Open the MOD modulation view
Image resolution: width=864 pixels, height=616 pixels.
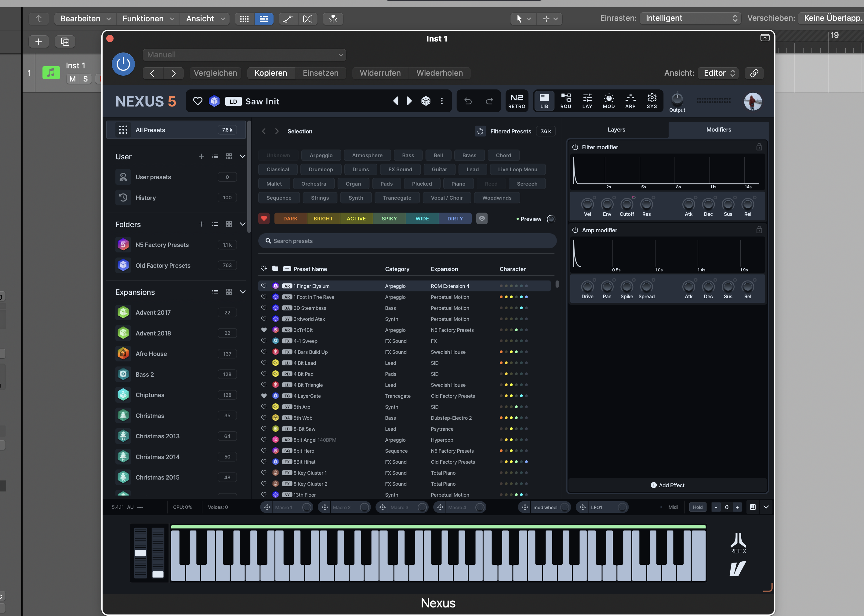click(x=609, y=101)
